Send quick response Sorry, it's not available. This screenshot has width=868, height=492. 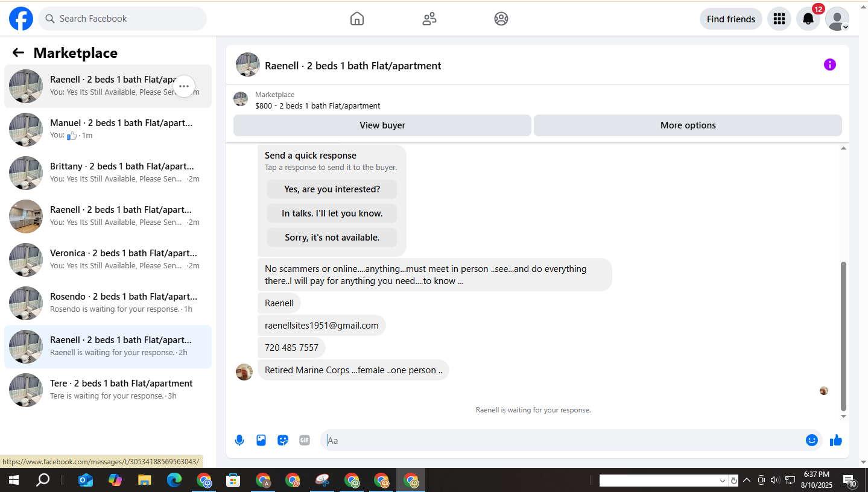coord(332,238)
